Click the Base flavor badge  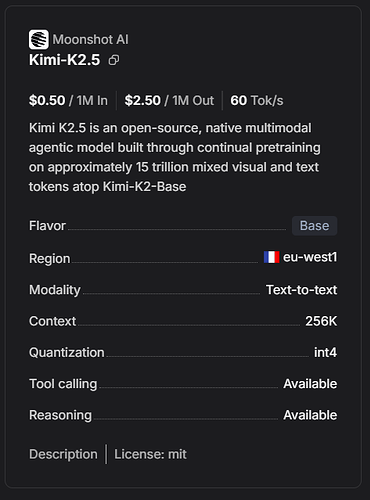click(315, 226)
